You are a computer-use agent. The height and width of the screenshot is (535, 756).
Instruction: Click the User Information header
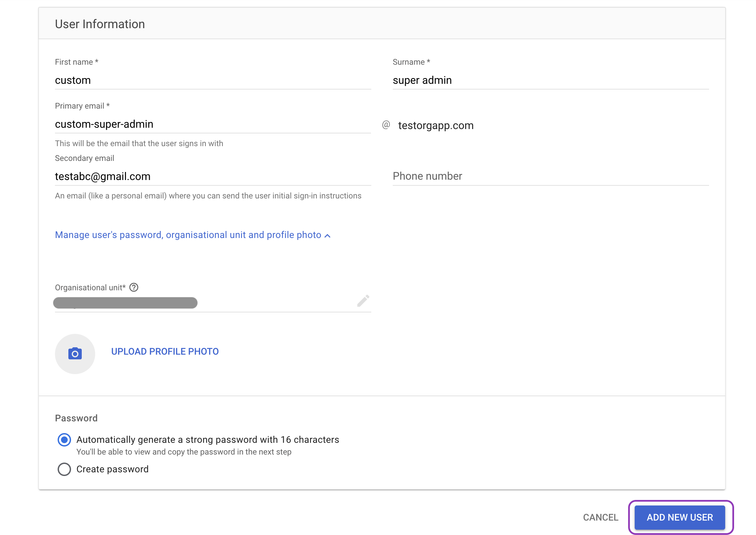(x=100, y=24)
